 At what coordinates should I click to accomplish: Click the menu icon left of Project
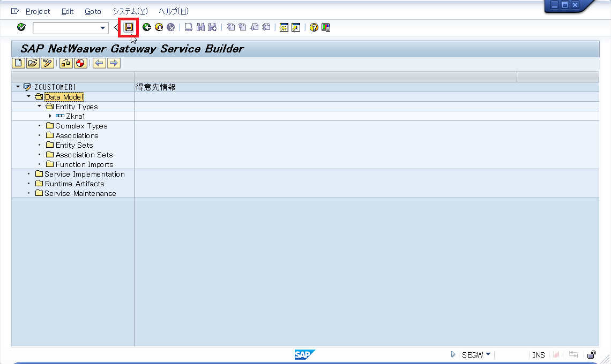click(15, 11)
